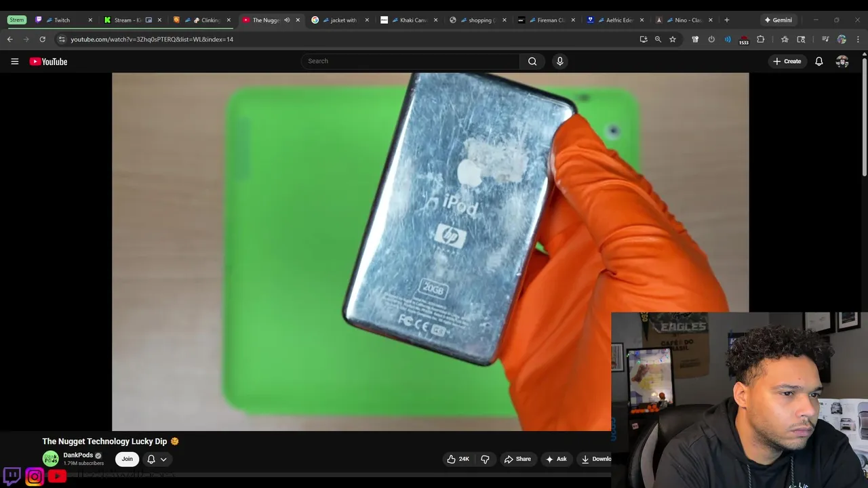Join the DankPods channel membership
868x488 pixels.
[x=127, y=459]
